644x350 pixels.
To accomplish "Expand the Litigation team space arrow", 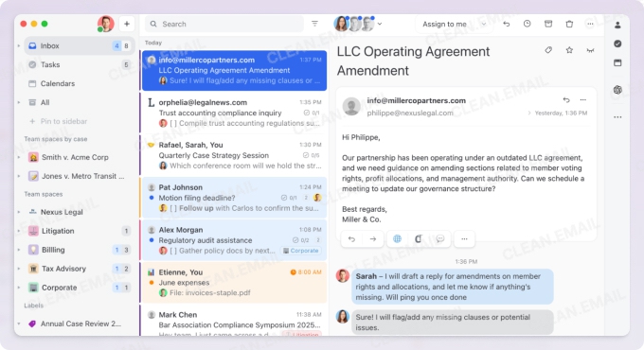I will [19, 231].
